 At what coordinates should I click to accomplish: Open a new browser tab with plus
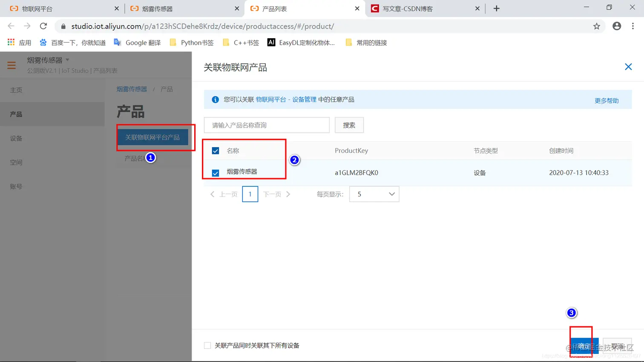point(496,9)
